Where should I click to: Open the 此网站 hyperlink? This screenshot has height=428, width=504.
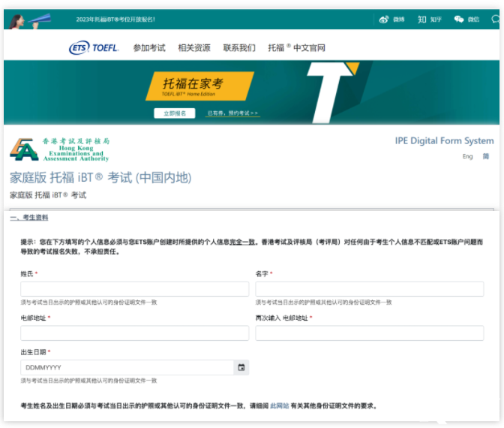point(279,405)
